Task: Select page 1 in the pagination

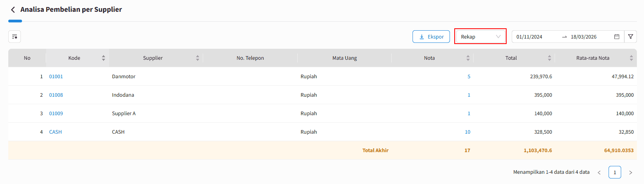Action: point(614,173)
